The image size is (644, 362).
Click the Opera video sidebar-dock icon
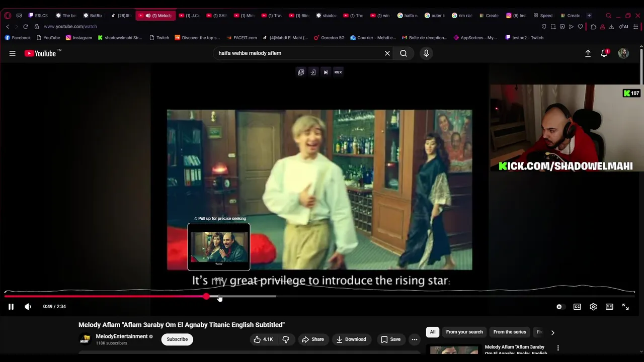point(313,72)
